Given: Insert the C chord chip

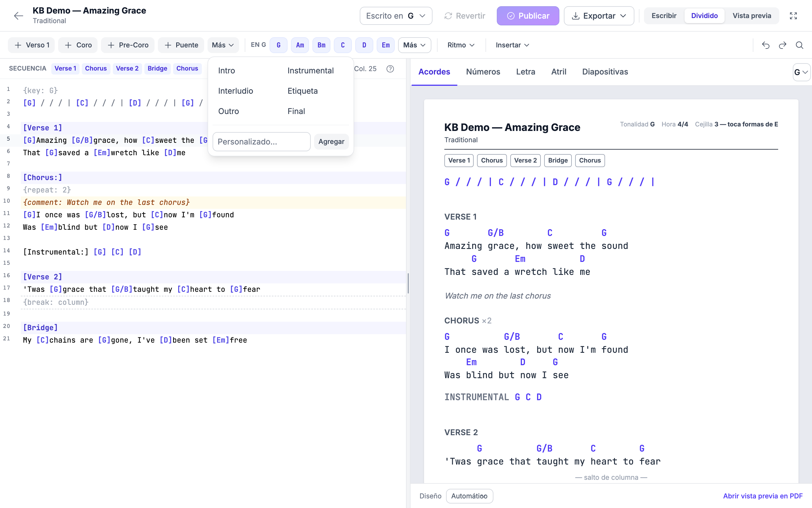Looking at the screenshot, I should click(x=343, y=45).
